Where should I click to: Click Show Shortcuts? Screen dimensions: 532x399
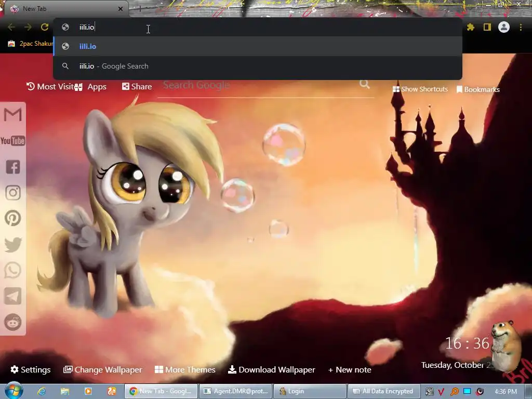pos(420,89)
